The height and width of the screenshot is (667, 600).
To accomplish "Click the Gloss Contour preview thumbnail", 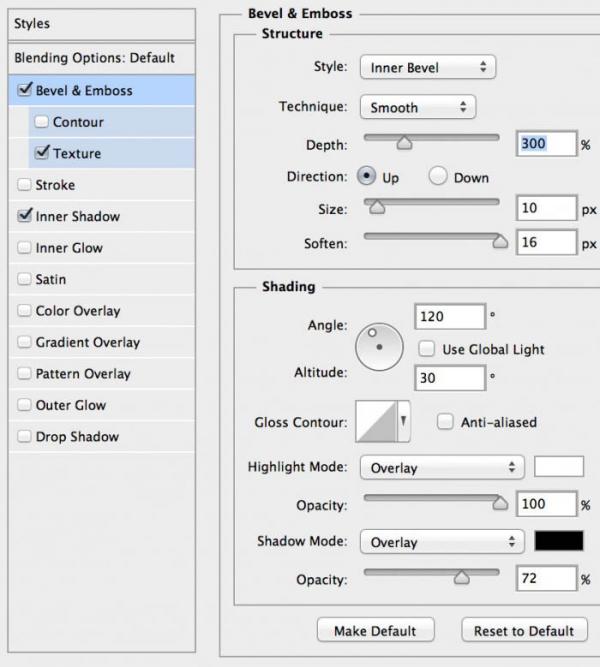I will [x=376, y=423].
